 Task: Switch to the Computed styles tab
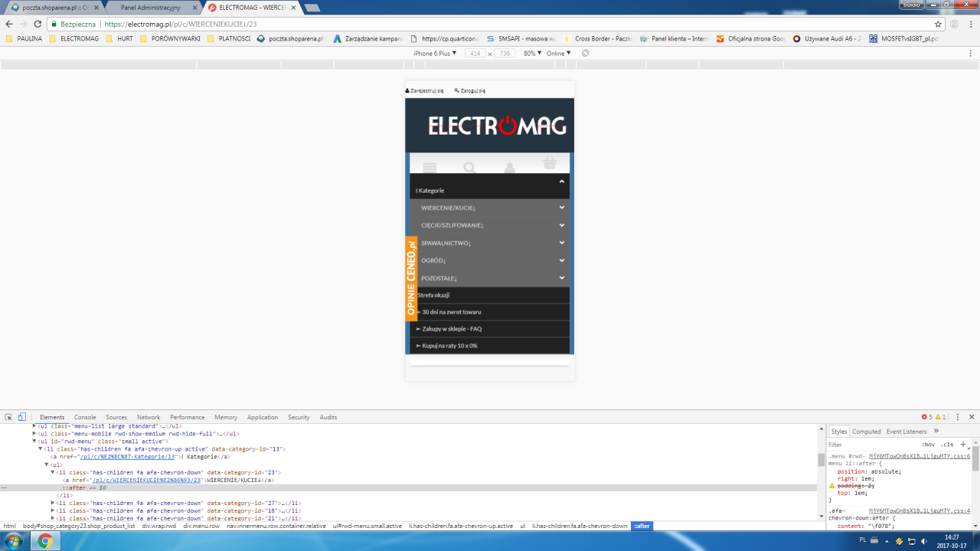pyautogui.click(x=867, y=432)
